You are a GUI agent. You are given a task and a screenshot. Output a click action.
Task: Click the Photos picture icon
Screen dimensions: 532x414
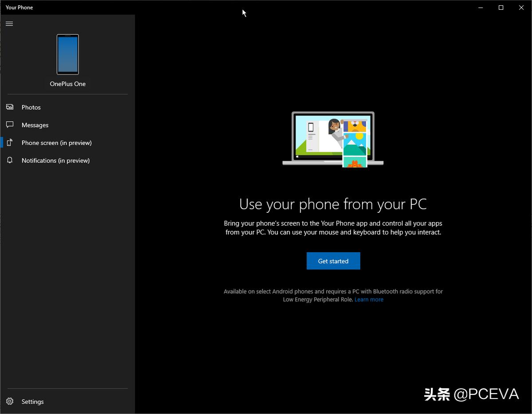pos(10,107)
